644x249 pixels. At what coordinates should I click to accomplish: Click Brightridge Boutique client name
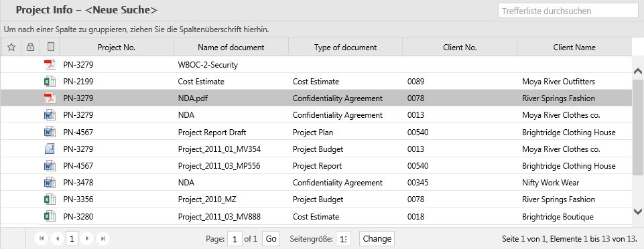point(558,216)
